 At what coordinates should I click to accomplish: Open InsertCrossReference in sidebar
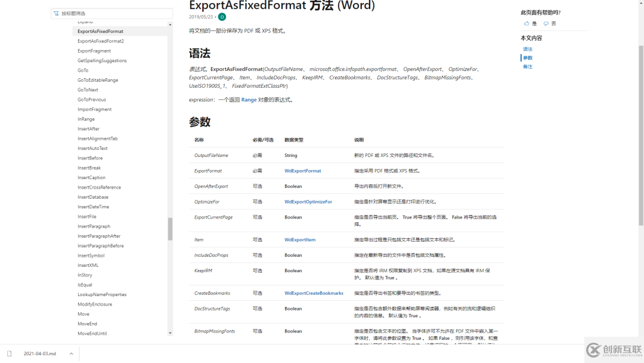99,187
